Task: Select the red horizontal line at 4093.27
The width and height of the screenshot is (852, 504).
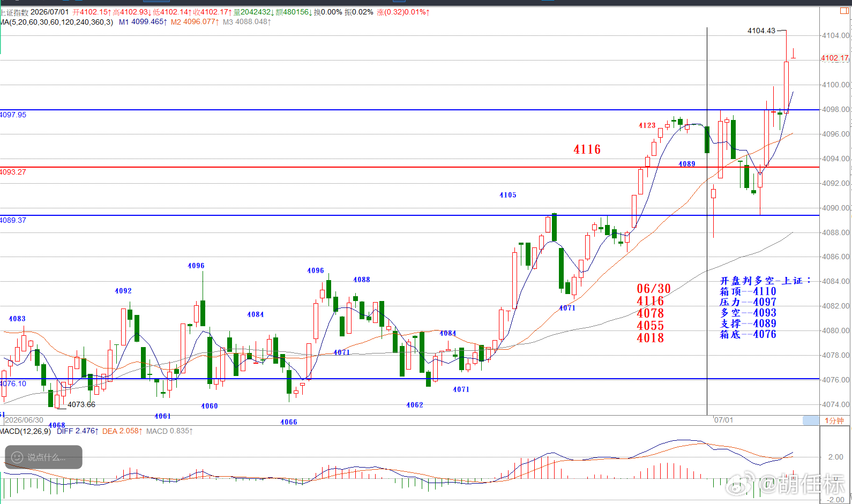Action: pos(409,167)
